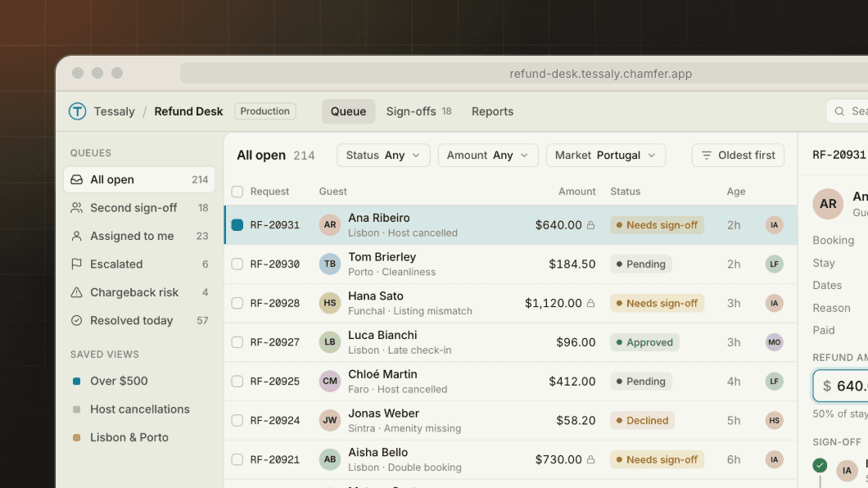
Task: Open the Status filter dropdown
Action: point(383,156)
